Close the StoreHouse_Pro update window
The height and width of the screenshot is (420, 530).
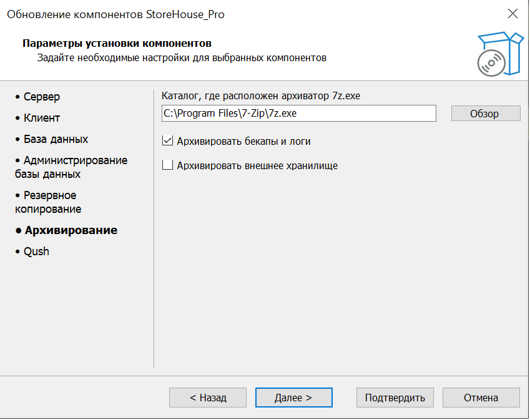[513, 14]
